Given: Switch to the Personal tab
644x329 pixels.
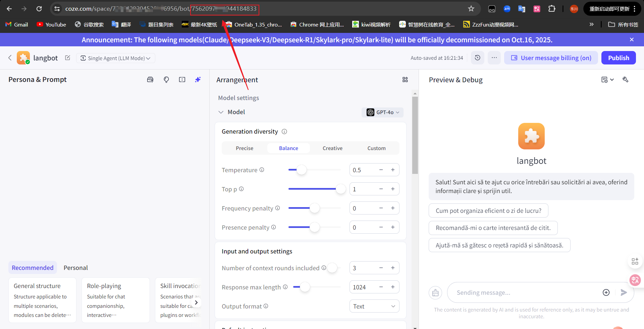Looking at the screenshot, I should pyautogui.click(x=75, y=267).
